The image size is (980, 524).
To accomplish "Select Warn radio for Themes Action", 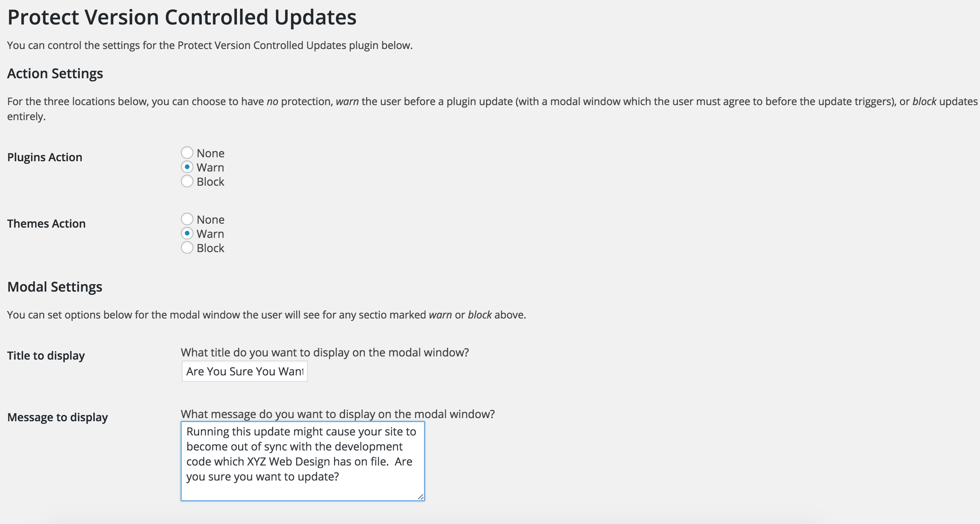I will [x=187, y=233].
